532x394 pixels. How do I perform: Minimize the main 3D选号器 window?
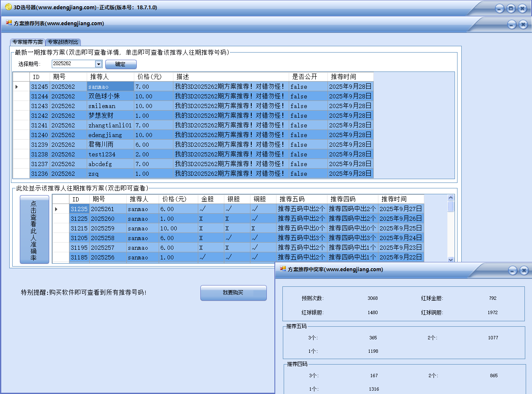pos(499,8)
